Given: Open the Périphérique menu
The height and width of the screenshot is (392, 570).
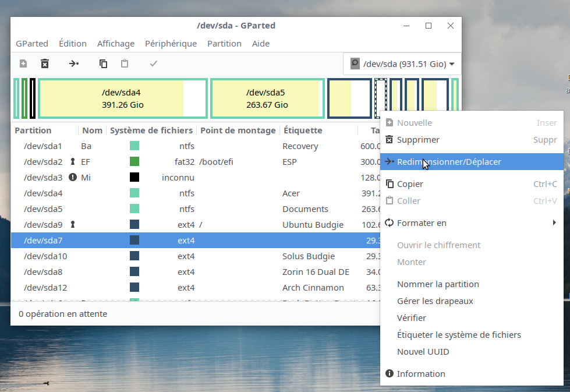Looking at the screenshot, I should (171, 44).
